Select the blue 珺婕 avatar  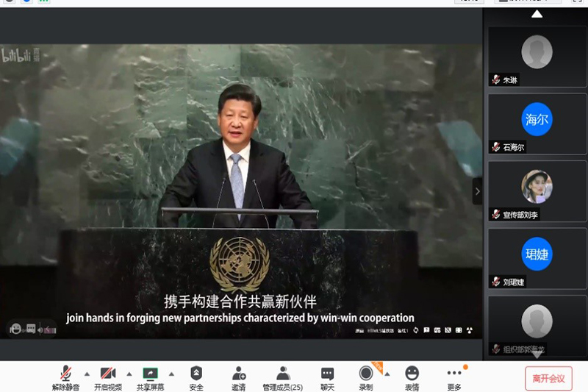(537, 254)
